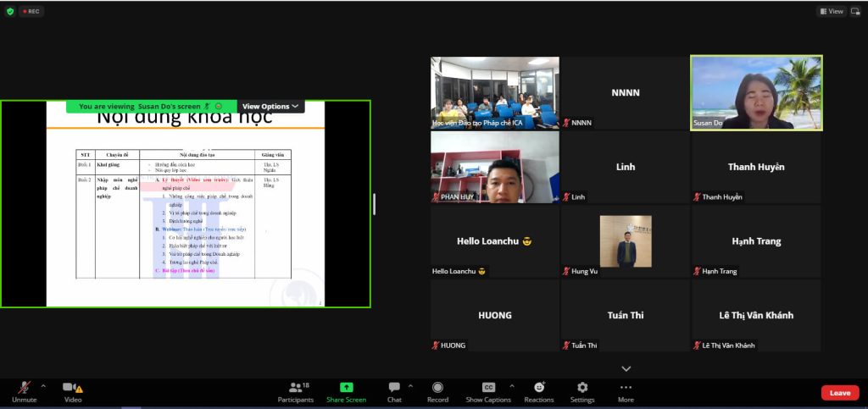Open Zoom Settings gear

coord(582,388)
